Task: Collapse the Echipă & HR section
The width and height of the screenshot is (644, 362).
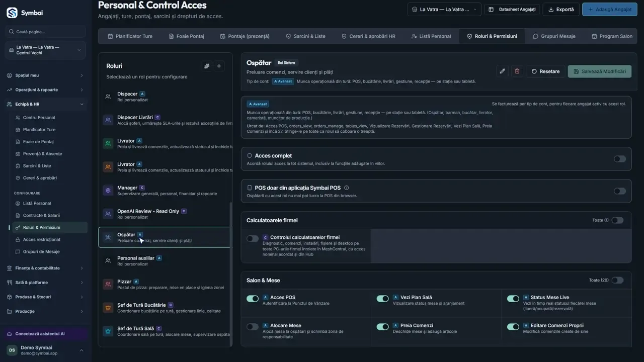Action: click(45, 104)
